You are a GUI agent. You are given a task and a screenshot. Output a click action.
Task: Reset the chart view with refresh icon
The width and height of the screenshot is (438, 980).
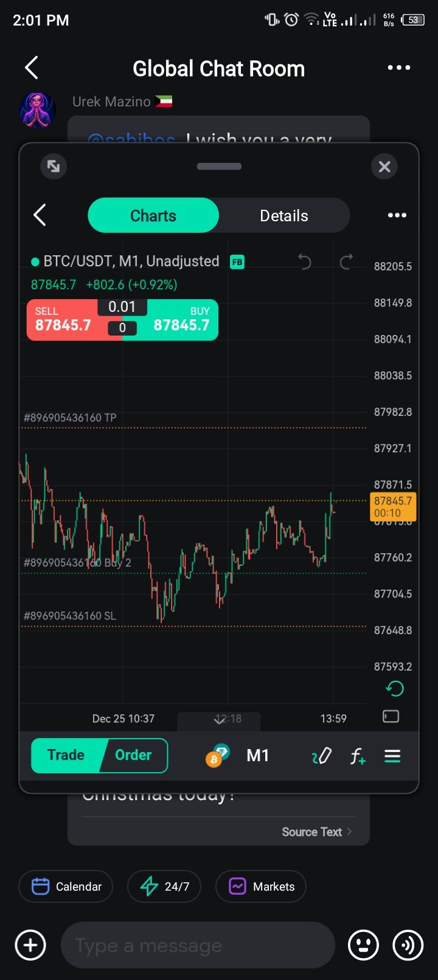click(x=395, y=688)
